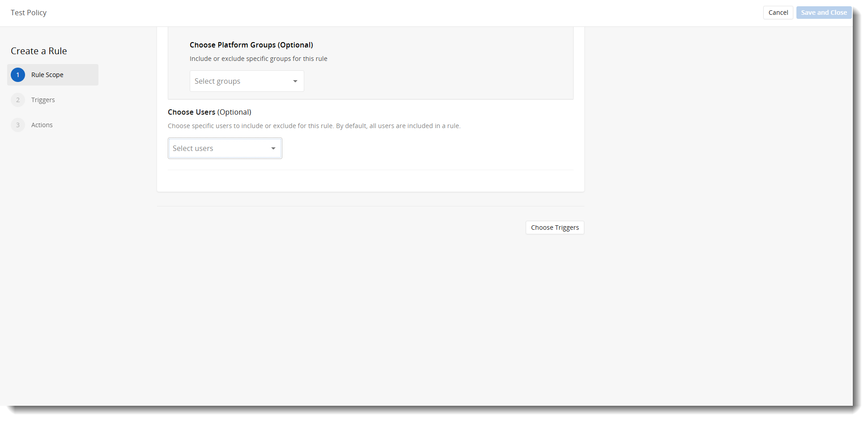Viewport: 868px width, 421px height.
Task: Click the 'Choose specific users to include' description
Action: coord(314,126)
